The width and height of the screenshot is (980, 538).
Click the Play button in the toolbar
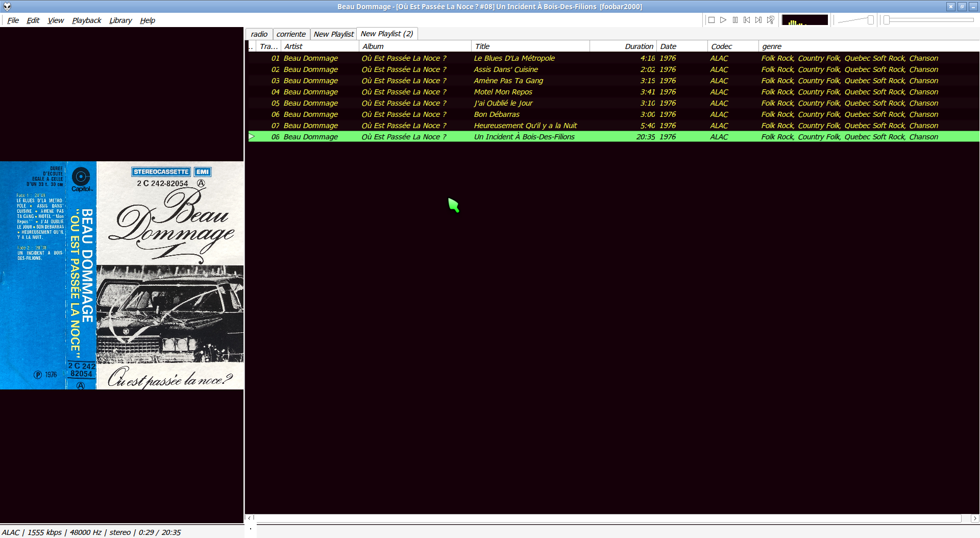click(x=723, y=20)
